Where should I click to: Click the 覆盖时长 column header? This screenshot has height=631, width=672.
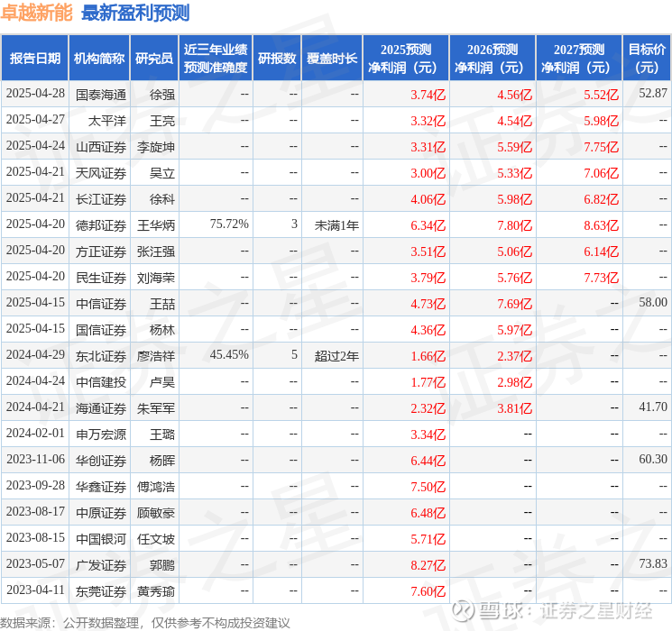pos(332,59)
